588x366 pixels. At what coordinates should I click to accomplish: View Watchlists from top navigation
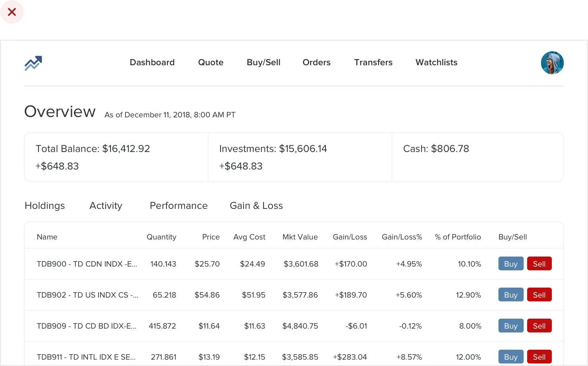coord(436,62)
